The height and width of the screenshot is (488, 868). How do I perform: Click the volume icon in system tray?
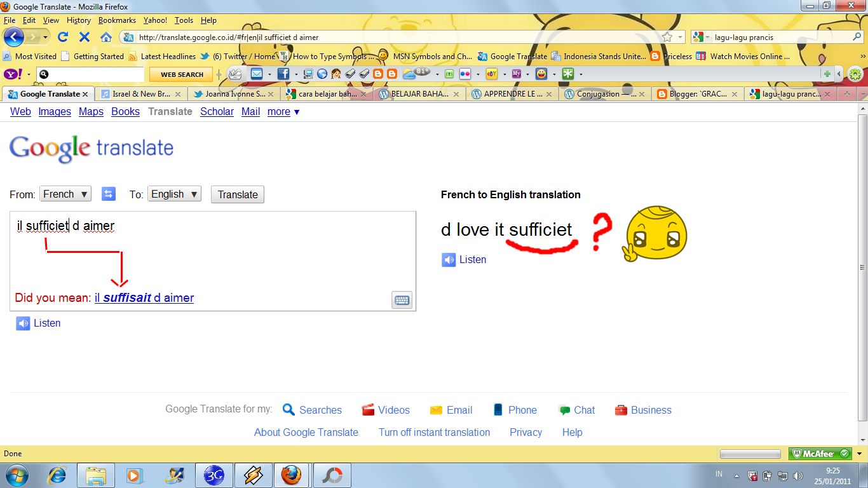point(798,475)
